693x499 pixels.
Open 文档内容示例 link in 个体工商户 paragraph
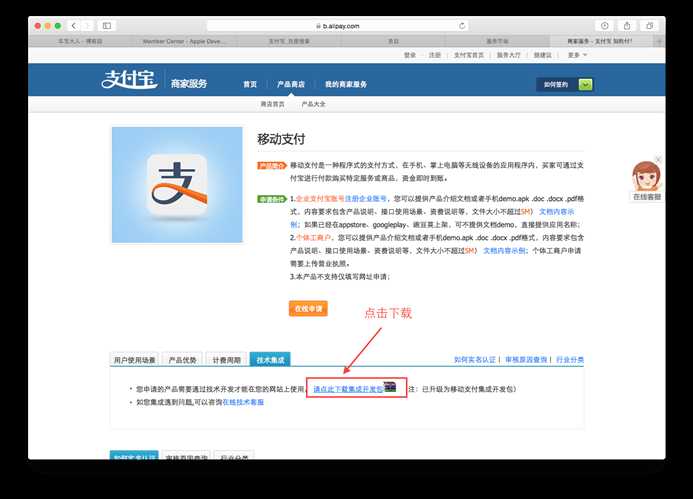504,251
